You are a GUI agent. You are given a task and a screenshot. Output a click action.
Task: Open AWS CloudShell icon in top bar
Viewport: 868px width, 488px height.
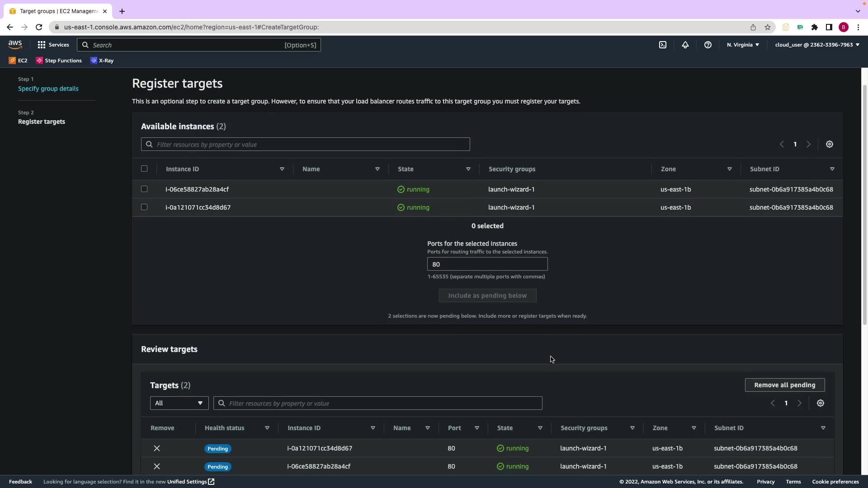pos(663,45)
